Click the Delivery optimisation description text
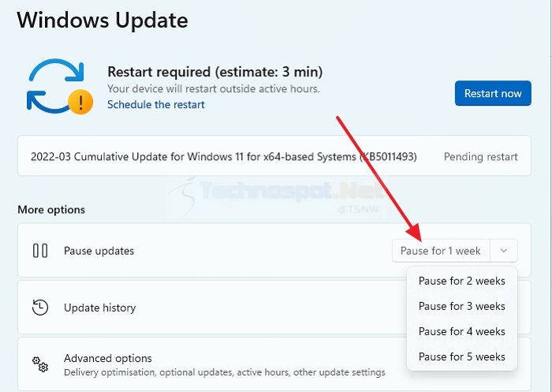Image resolution: width=552 pixels, height=392 pixels. click(225, 372)
